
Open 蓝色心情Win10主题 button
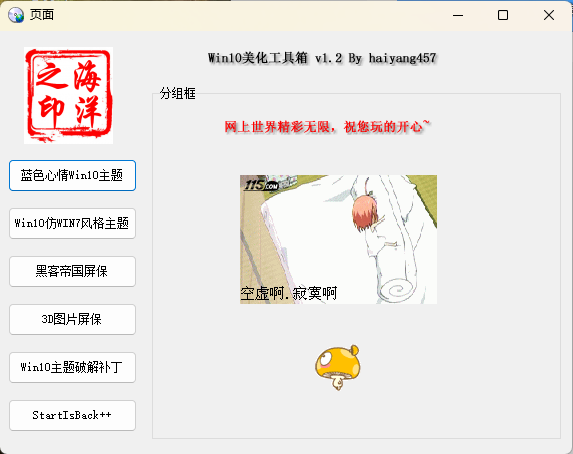(x=72, y=175)
